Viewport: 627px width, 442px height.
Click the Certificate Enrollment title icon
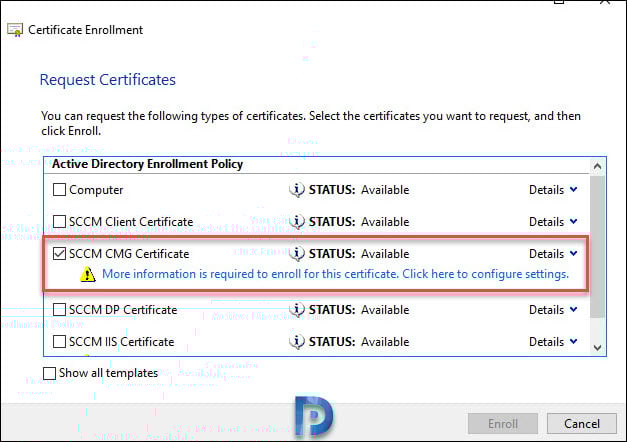point(15,30)
